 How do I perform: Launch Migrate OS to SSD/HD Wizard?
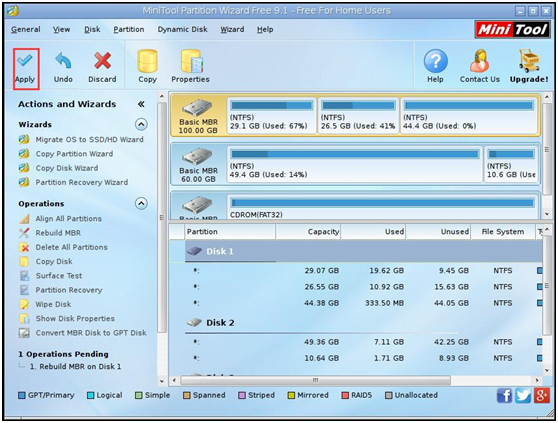click(81, 139)
